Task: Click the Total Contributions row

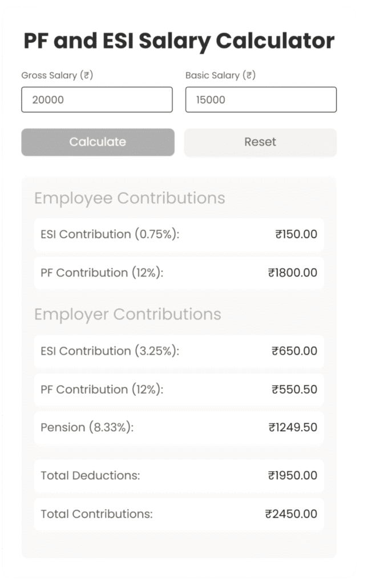Action: pos(179,514)
